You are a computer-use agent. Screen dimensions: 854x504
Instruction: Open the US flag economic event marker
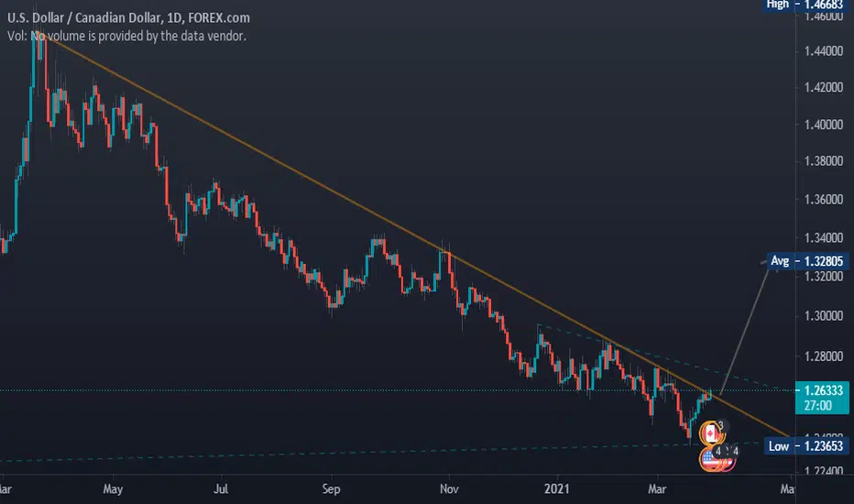pos(710,460)
